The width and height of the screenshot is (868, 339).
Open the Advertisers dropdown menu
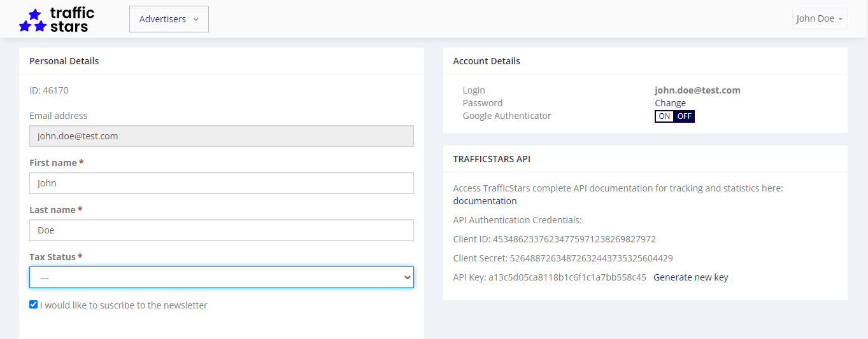[x=169, y=19]
